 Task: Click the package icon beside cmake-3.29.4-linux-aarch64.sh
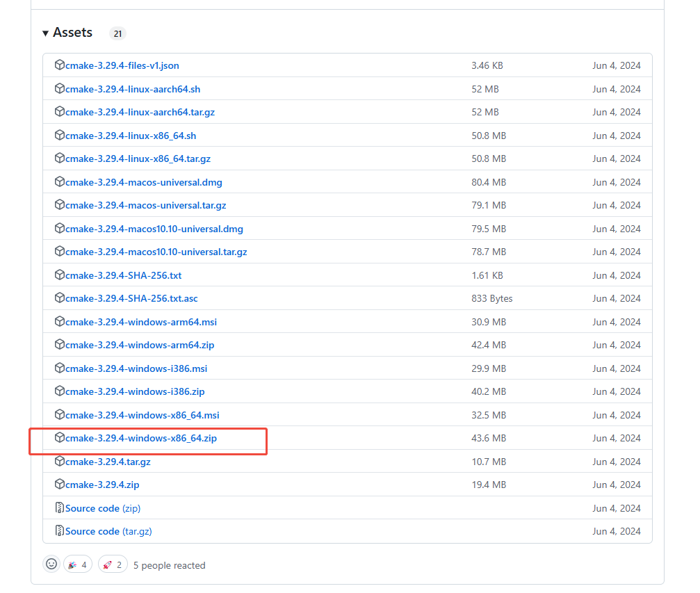[60, 88]
